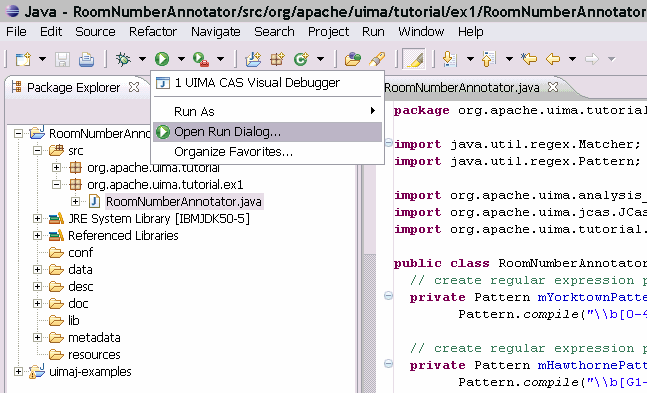This screenshot has width=647, height=393.
Task: Collapse the RoomNumberAnnotator project node
Action: [x=18, y=133]
